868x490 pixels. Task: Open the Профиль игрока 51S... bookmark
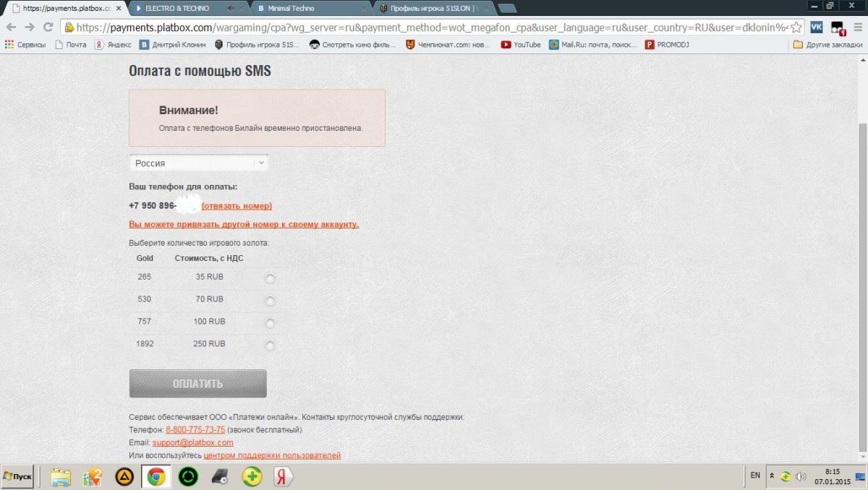coord(258,44)
